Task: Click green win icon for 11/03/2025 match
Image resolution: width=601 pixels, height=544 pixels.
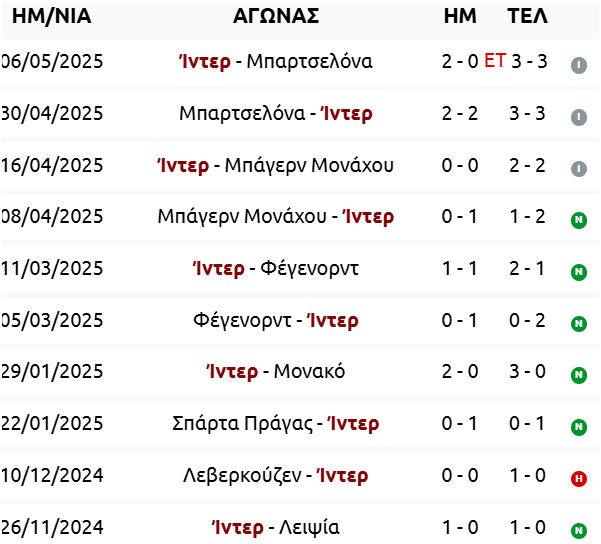Action: pos(579,272)
